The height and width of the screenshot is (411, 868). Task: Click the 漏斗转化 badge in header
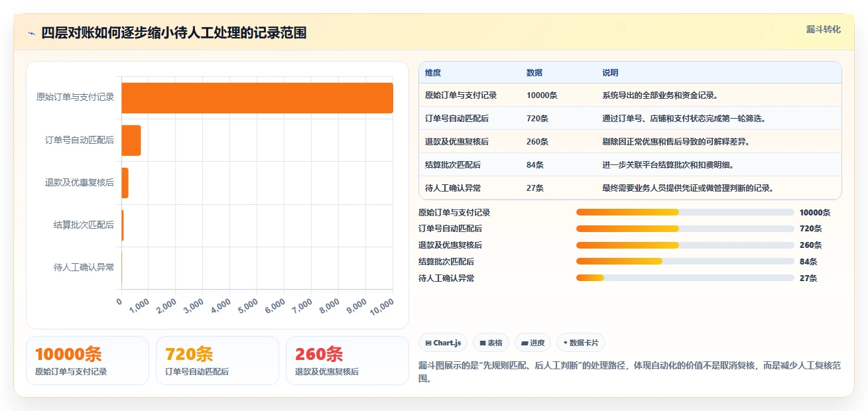click(x=824, y=29)
